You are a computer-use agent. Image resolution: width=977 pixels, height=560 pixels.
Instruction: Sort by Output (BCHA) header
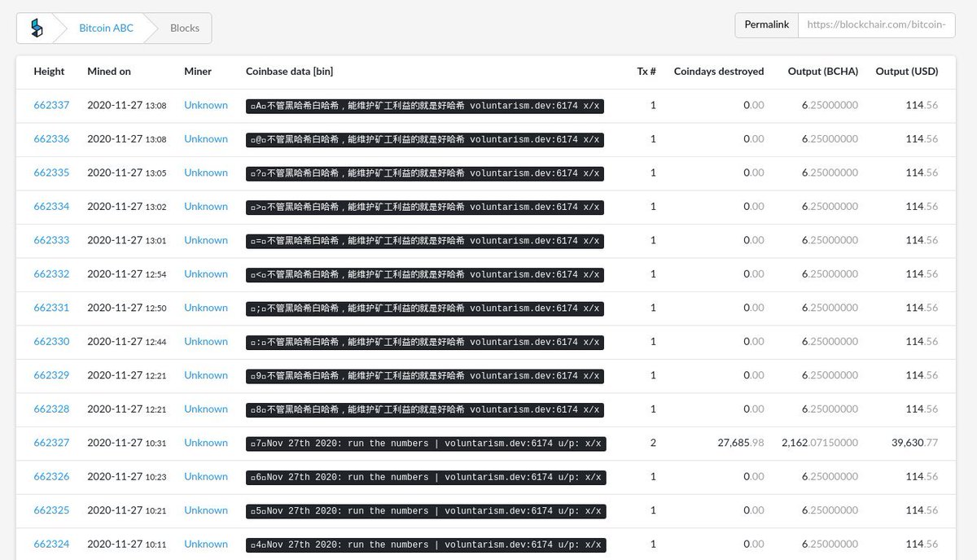coord(823,72)
